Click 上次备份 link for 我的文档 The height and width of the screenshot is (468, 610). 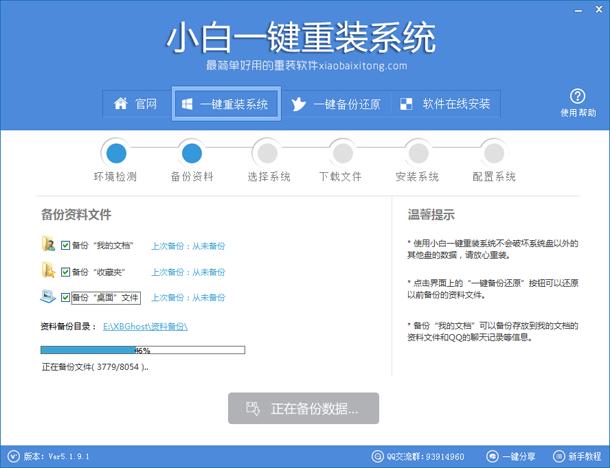[x=188, y=246]
